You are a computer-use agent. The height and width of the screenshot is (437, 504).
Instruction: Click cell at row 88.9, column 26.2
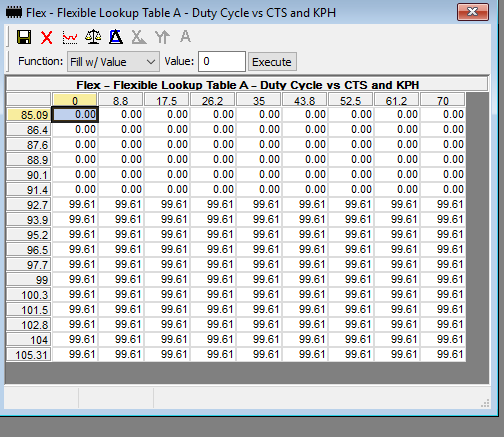213,159
